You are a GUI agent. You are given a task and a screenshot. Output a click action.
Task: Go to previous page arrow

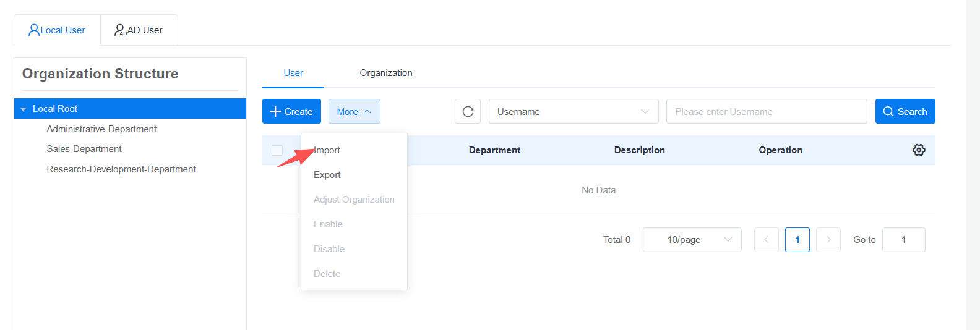point(766,240)
